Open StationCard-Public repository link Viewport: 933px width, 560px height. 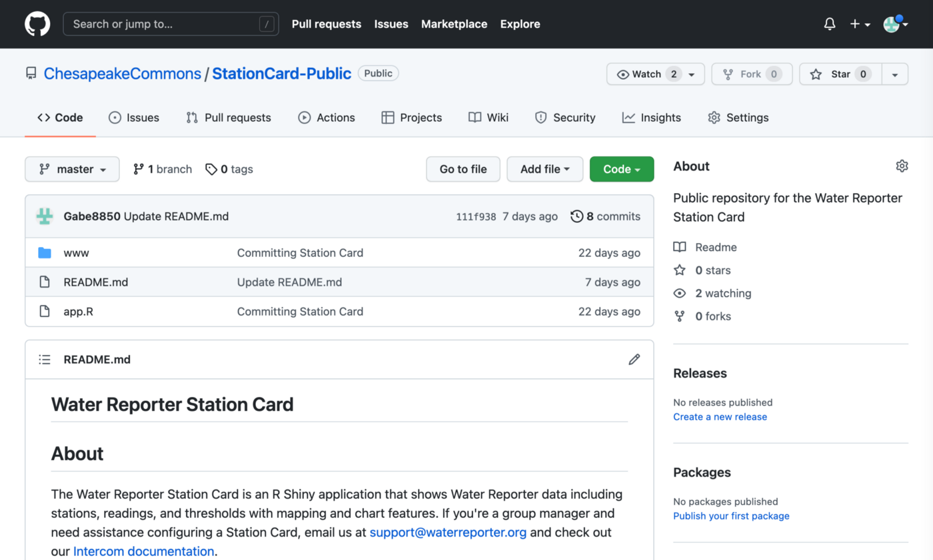click(282, 73)
